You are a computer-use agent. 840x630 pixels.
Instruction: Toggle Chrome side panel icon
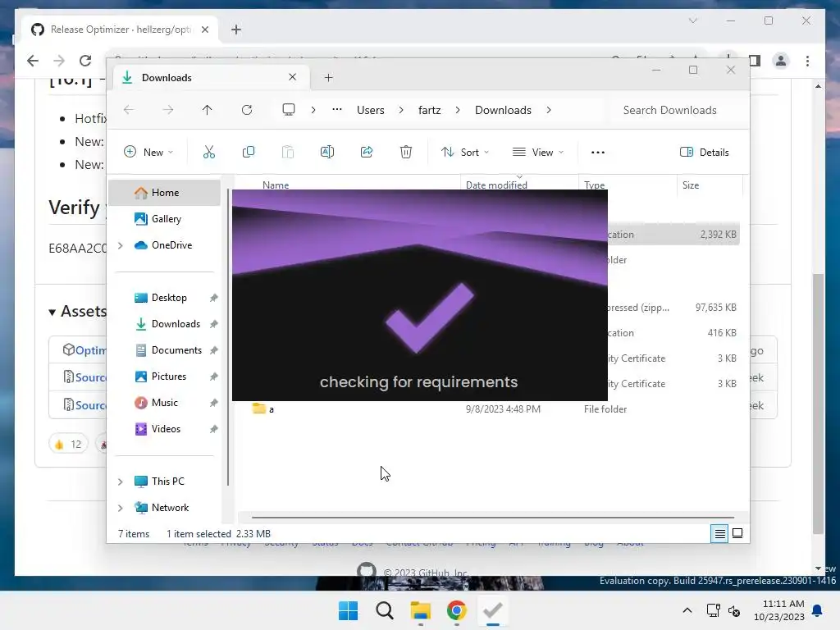click(x=755, y=61)
